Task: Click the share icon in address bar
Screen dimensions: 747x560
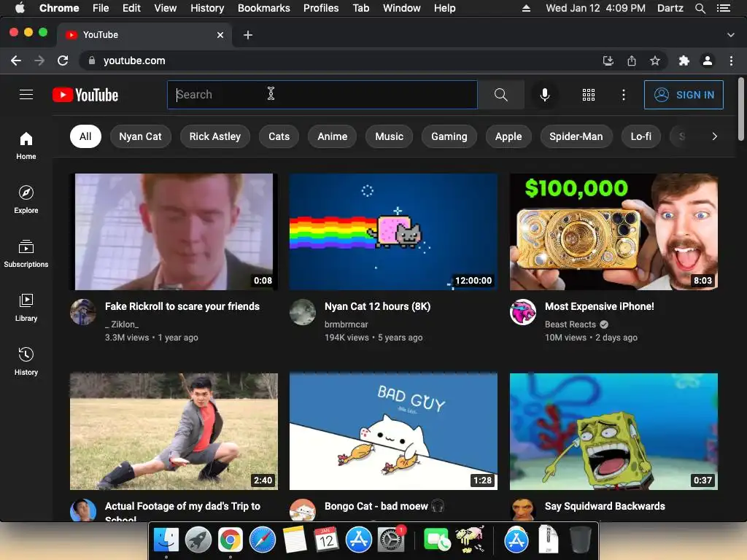Action: 632,61
